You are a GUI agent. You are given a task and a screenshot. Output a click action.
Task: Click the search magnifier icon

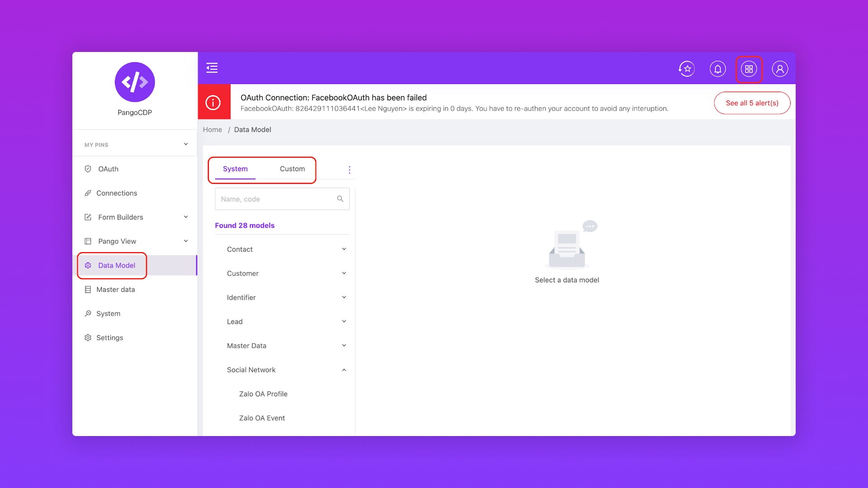click(340, 199)
